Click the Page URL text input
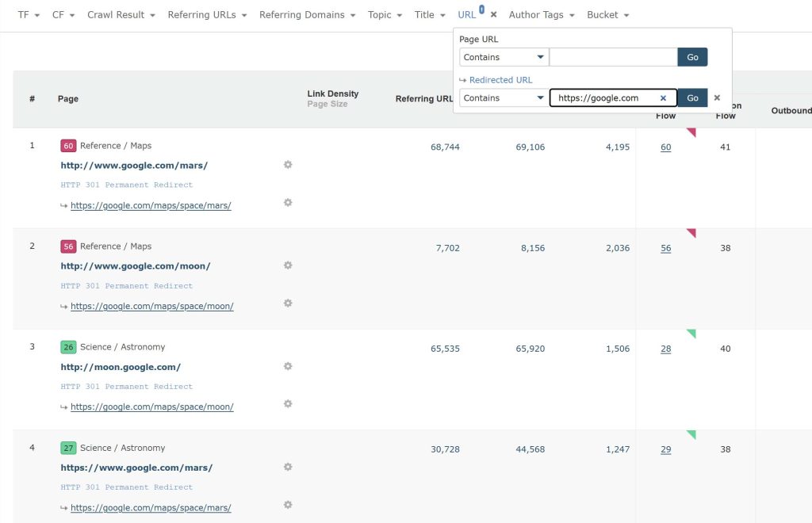 coord(613,57)
